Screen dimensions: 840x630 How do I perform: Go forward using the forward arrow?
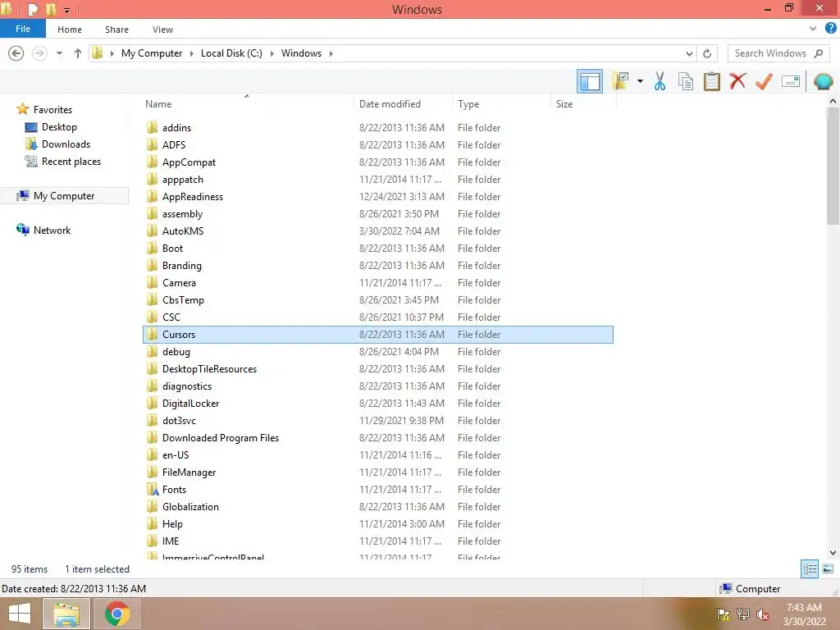[39, 53]
